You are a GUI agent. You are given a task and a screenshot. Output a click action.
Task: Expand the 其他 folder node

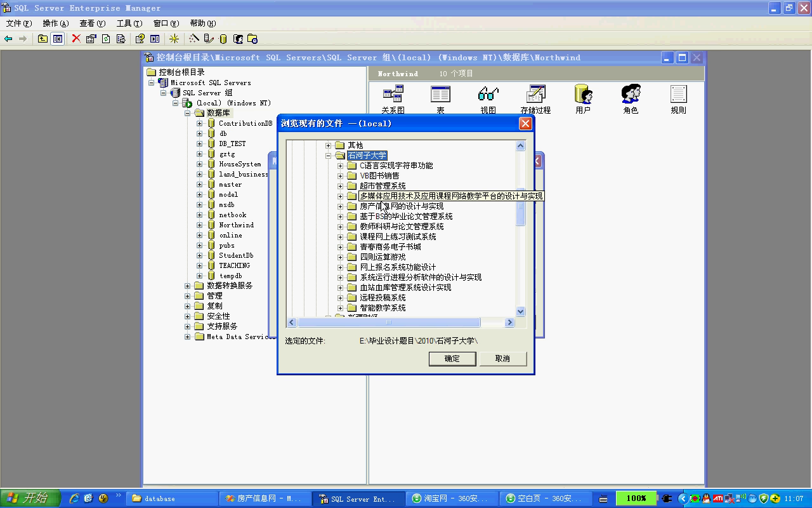pos(329,145)
